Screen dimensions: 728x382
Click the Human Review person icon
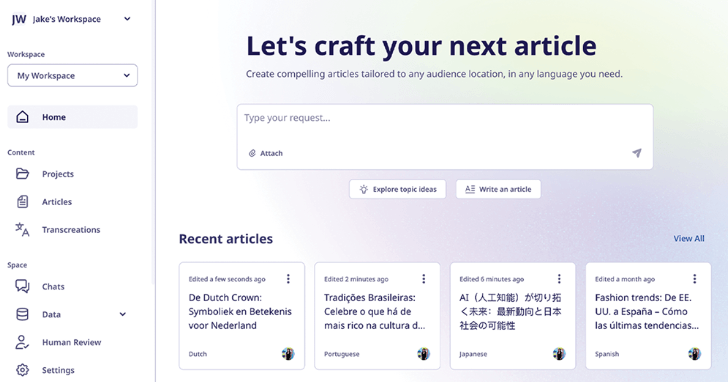coord(22,342)
